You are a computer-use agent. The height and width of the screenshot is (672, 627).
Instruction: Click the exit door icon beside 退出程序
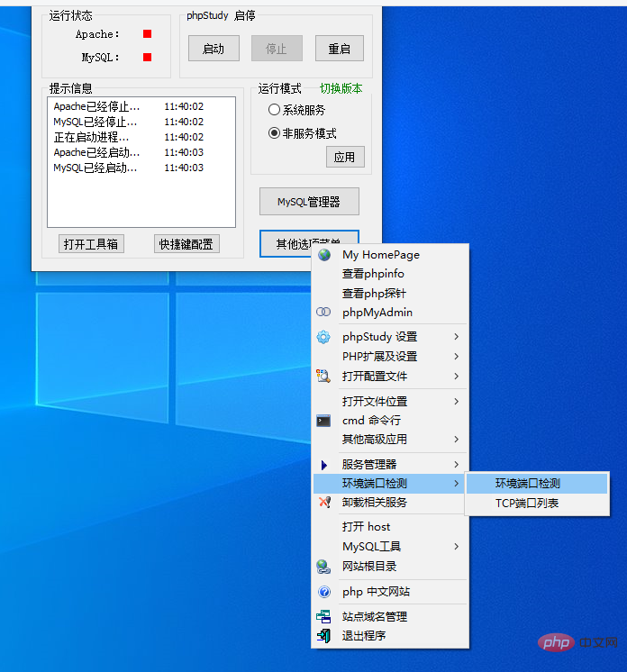(x=324, y=636)
